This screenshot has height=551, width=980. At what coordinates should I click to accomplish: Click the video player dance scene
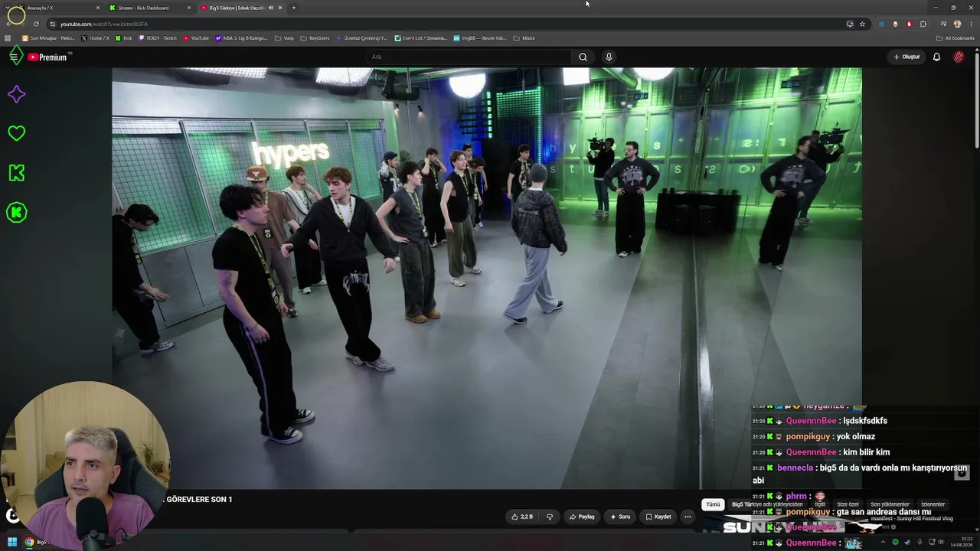click(x=487, y=278)
